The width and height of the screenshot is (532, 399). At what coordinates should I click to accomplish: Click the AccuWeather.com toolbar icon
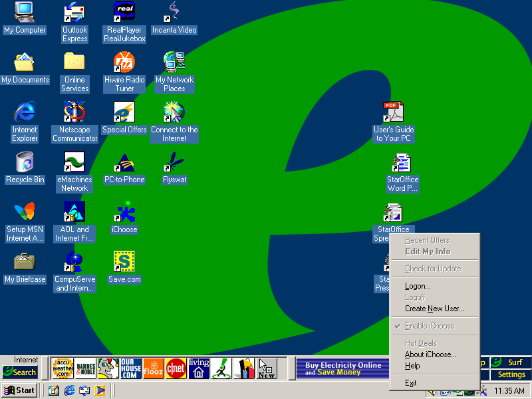tap(63, 368)
